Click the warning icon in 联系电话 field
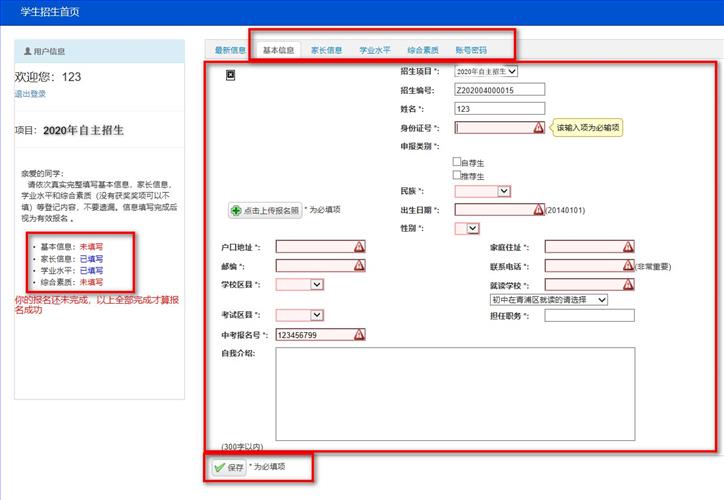Viewport: 724px width, 500px height. pos(628,266)
